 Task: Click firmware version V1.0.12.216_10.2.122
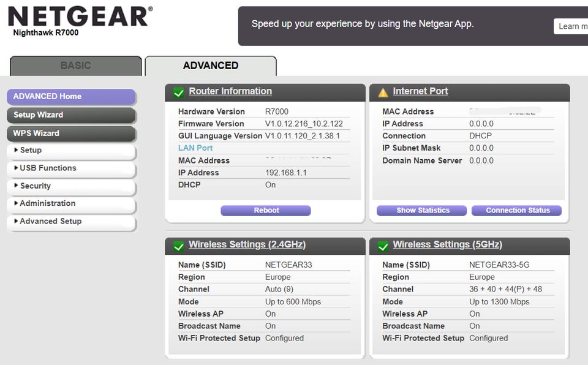tap(304, 124)
